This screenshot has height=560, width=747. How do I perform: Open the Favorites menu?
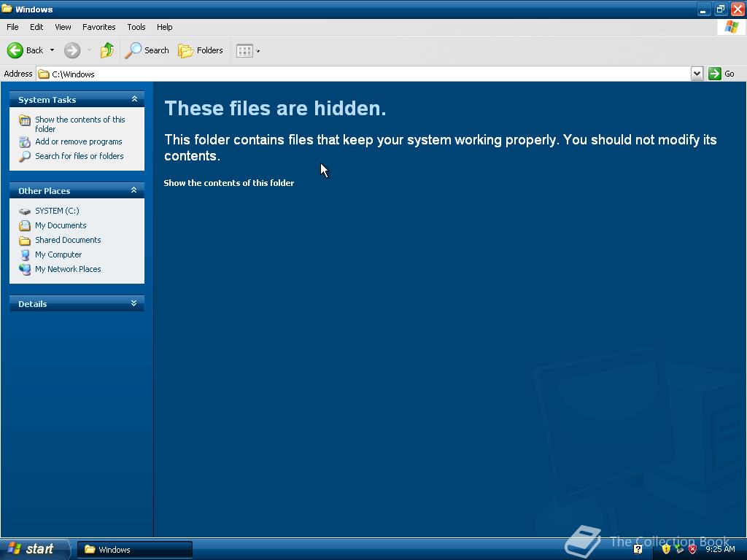(98, 27)
